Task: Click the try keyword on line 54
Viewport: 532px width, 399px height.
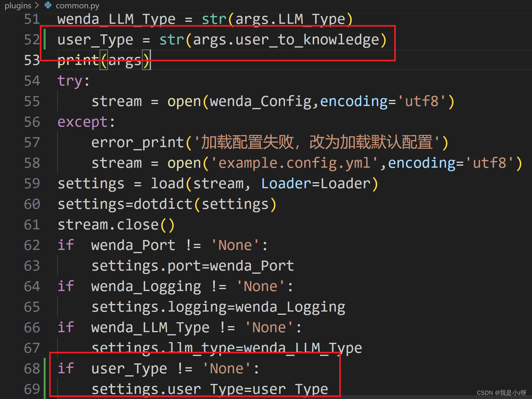Action: [70, 81]
